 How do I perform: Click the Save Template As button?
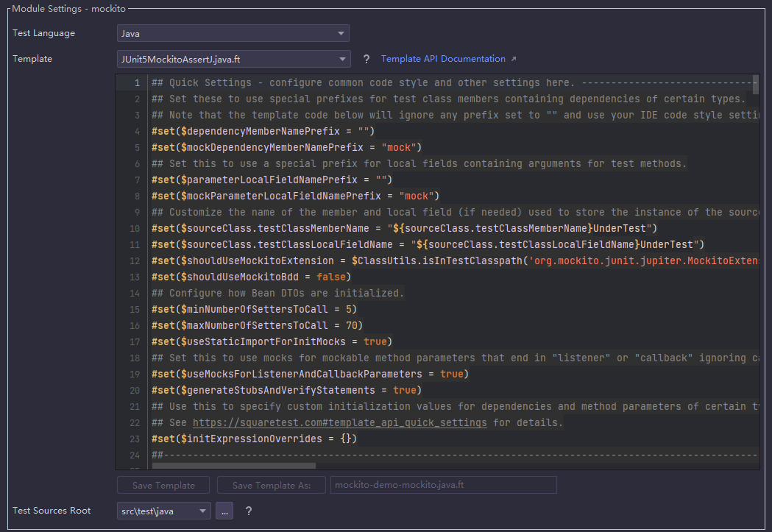tap(272, 485)
